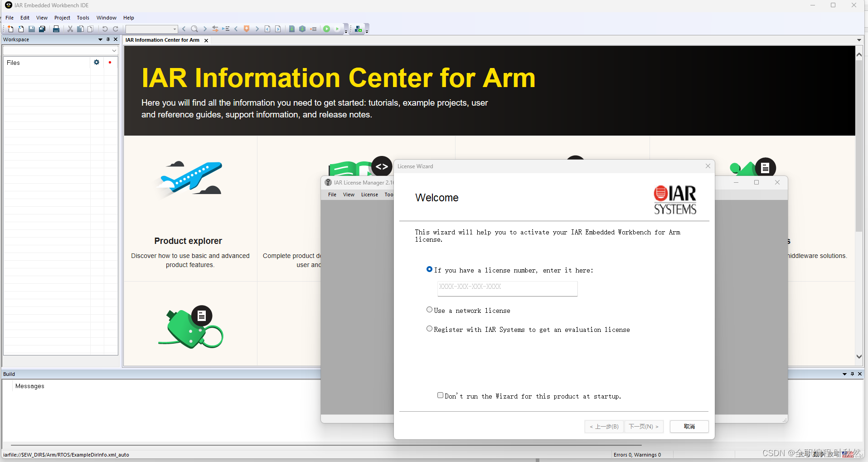Click the information center vertical scrollbar
868x462 pixels.
[859, 145]
